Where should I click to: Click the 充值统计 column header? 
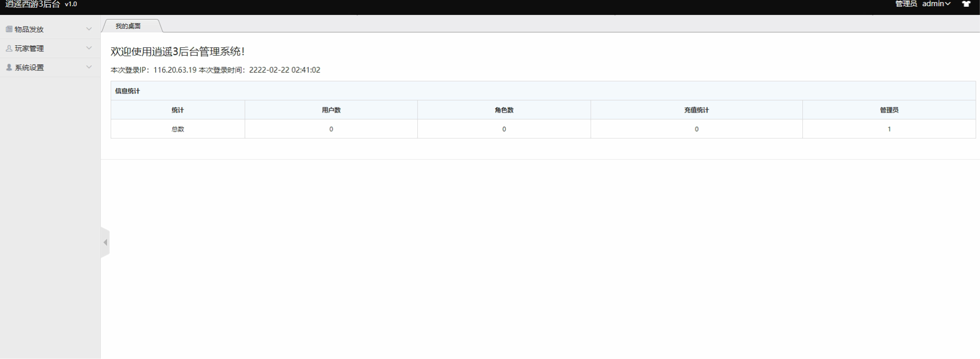point(696,110)
